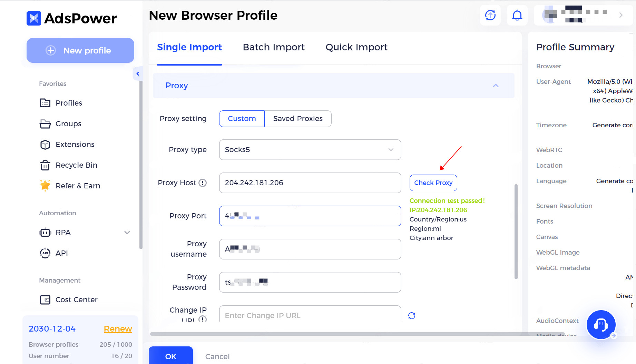Click the 2030-12-04 expiry date

[52, 329]
